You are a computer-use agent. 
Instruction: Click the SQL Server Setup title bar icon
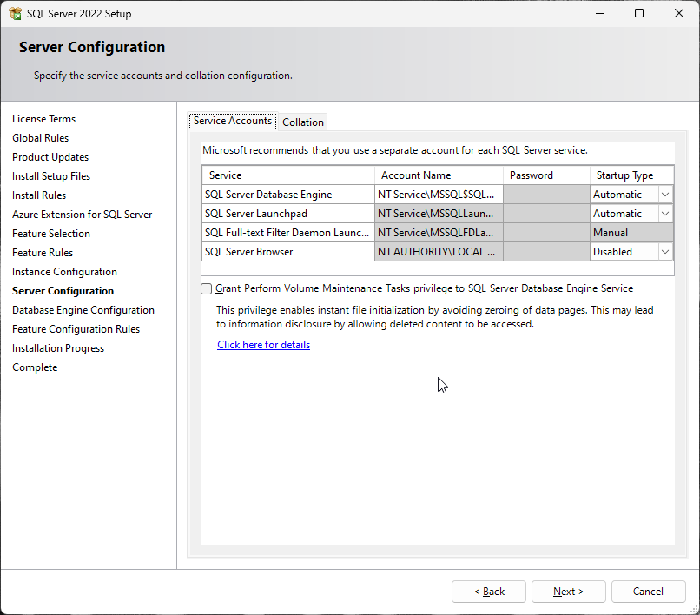click(x=16, y=14)
